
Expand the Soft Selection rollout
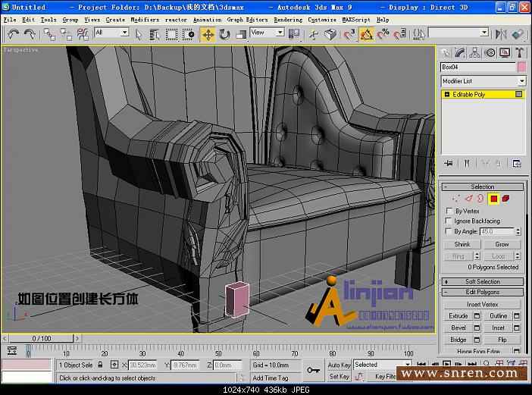click(482, 282)
